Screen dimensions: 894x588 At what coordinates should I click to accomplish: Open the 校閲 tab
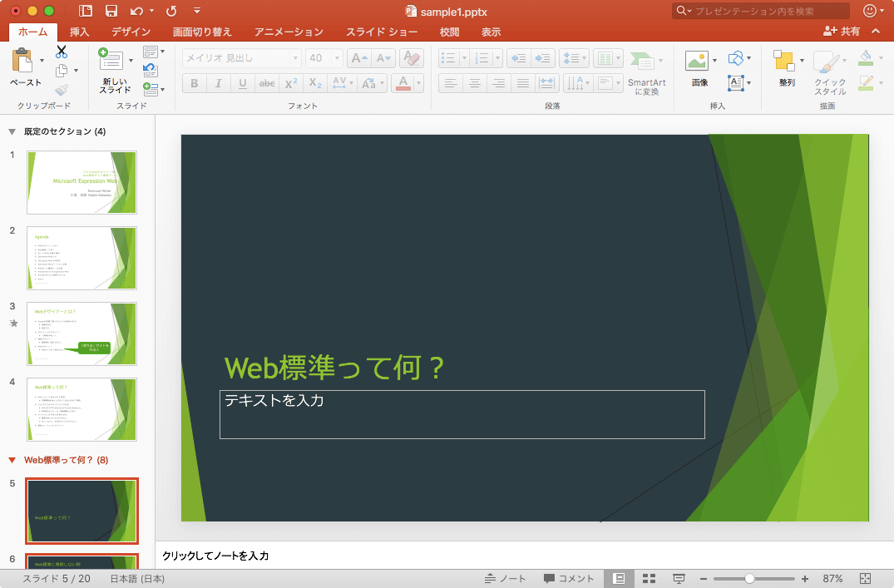coord(449,32)
